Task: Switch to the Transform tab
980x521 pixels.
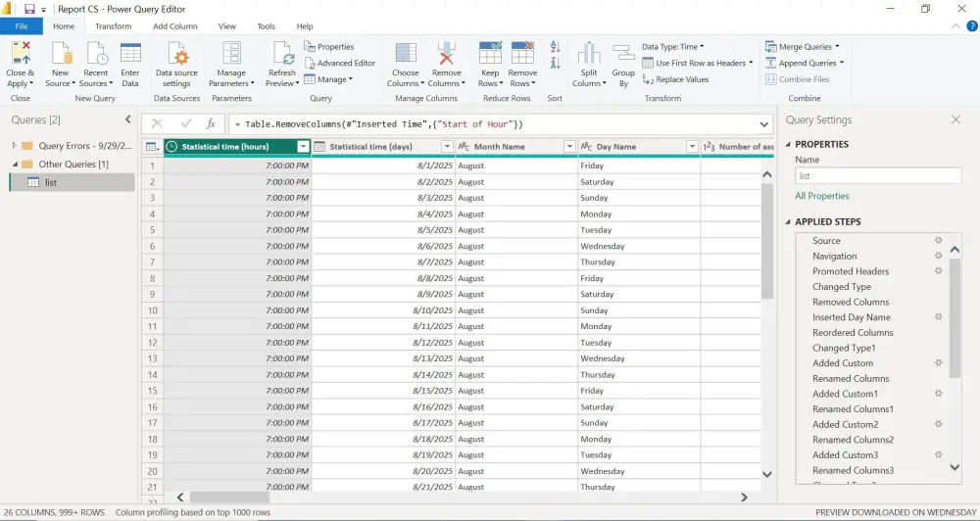Action: tap(113, 26)
